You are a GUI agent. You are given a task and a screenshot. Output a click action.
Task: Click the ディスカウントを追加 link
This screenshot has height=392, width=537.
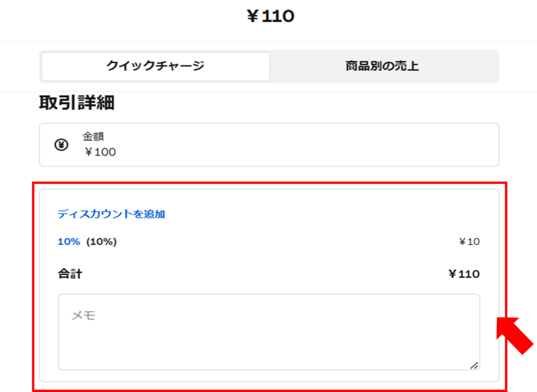pyautogui.click(x=111, y=214)
